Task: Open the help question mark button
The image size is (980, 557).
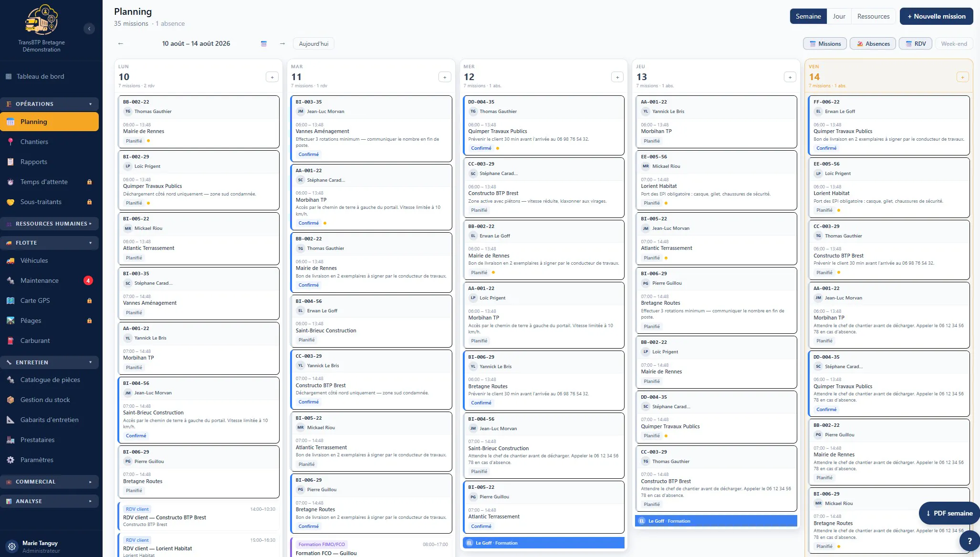Action: (970, 541)
